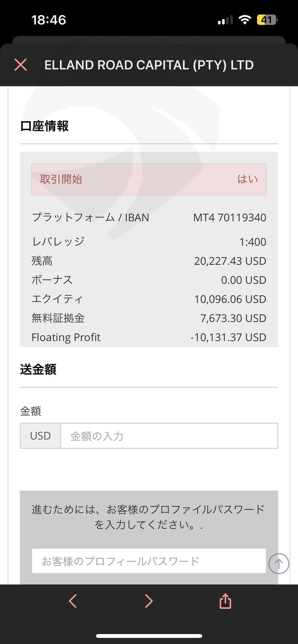Tap the Floating Profit value
The height and width of the screenshot is (644, 298).
[x=228, y=337]
